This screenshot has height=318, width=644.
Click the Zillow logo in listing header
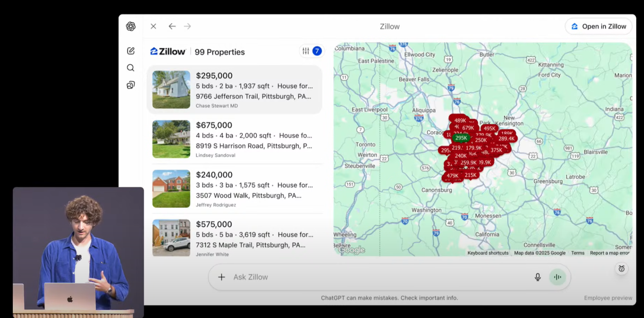point(168,52)
